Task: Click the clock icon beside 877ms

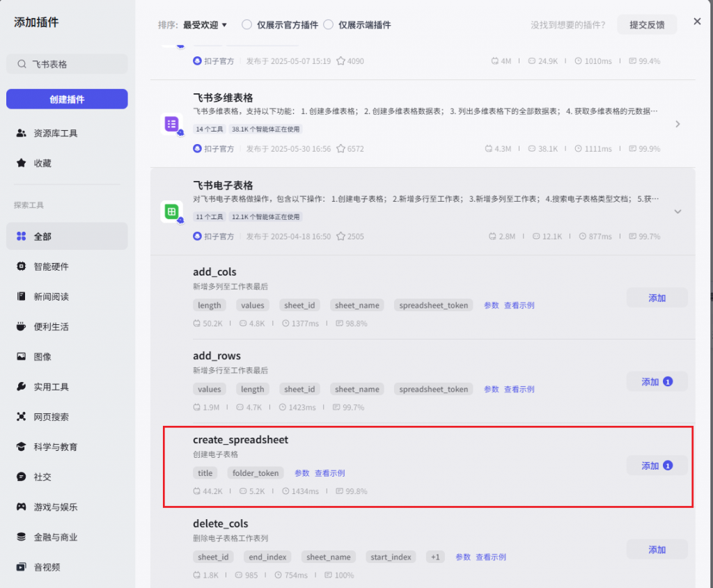Action: (x=583, y=237)
